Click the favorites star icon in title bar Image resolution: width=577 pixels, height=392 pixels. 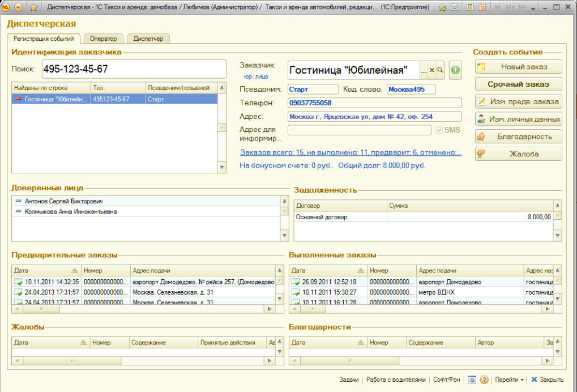(x=33, y=7)
